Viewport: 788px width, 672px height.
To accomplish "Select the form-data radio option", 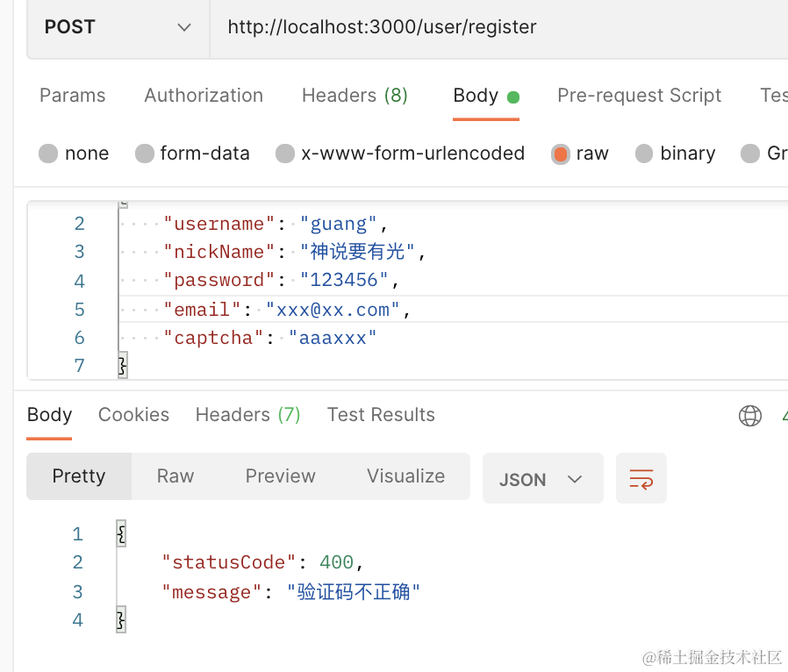I will [145, 154].
